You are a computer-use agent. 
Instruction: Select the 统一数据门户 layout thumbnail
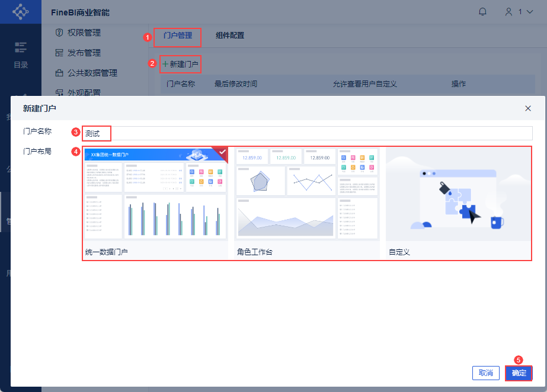[x=155, y=194]
